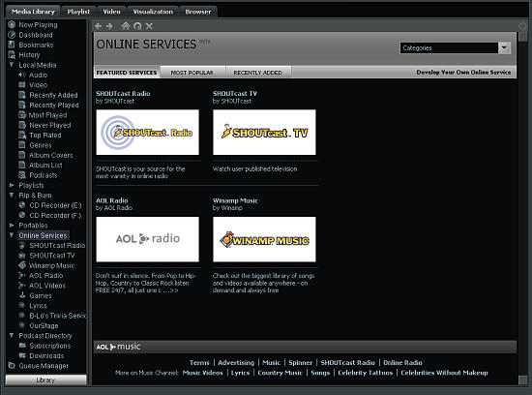Open SHOUTcast TV in the sidebar tree

coord(52,256)
